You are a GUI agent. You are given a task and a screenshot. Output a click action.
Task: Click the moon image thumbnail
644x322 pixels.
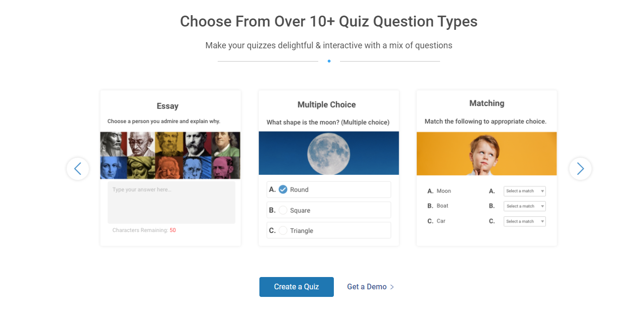(329, 153)
